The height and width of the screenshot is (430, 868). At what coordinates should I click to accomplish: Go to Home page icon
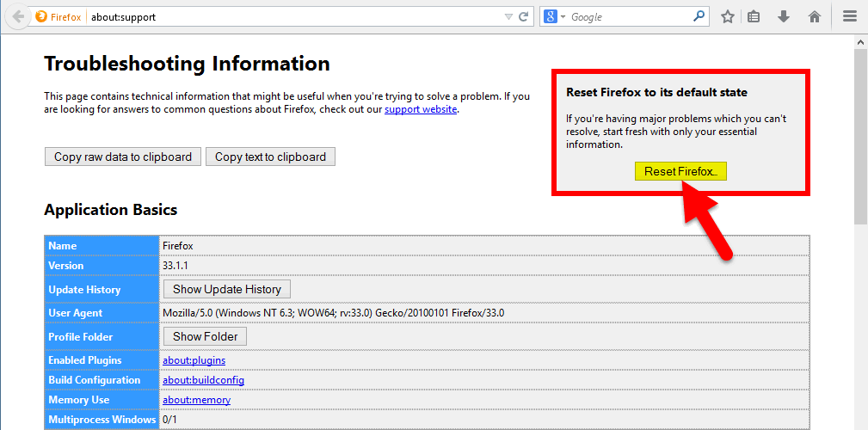(x=815, y=16)
